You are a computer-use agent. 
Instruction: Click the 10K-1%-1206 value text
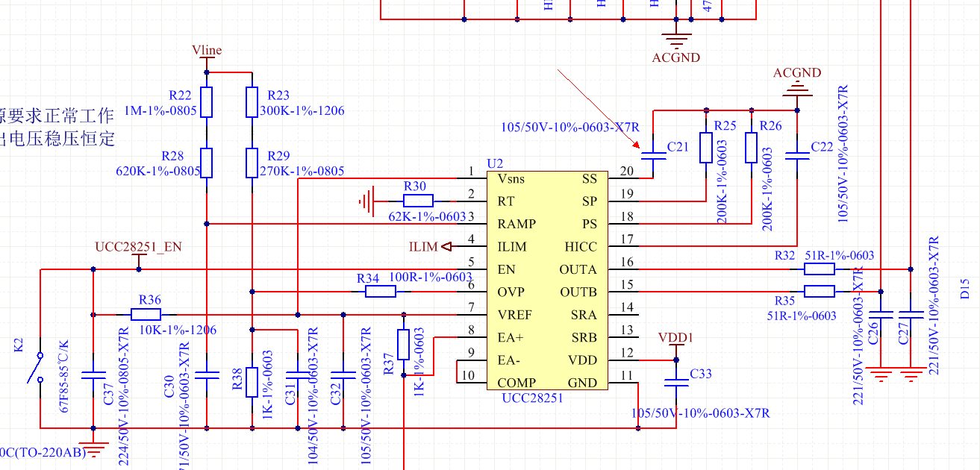point(178,330)
